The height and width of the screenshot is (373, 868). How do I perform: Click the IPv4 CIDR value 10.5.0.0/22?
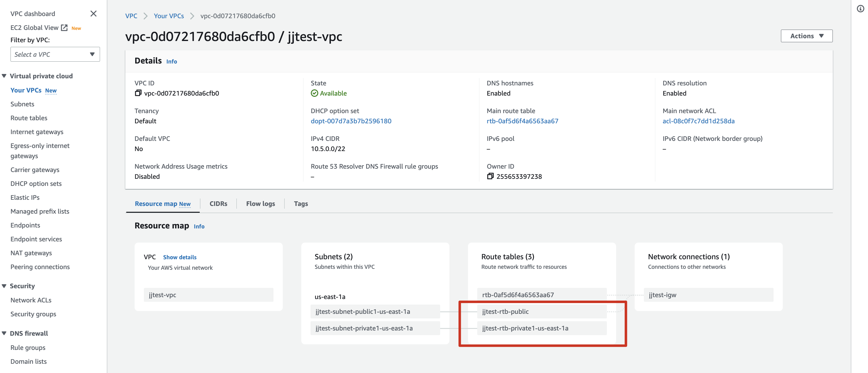(328, 149)
